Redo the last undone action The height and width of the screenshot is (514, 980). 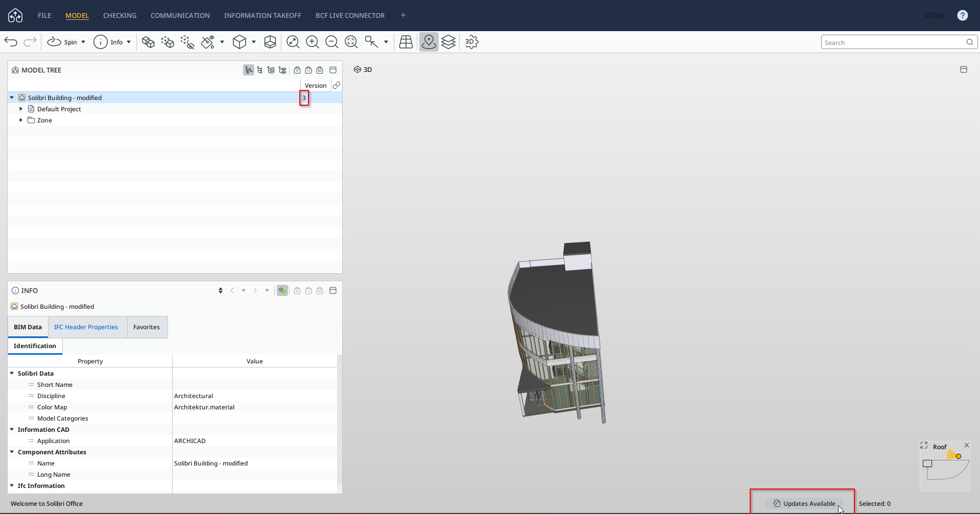tap(30, 42)
